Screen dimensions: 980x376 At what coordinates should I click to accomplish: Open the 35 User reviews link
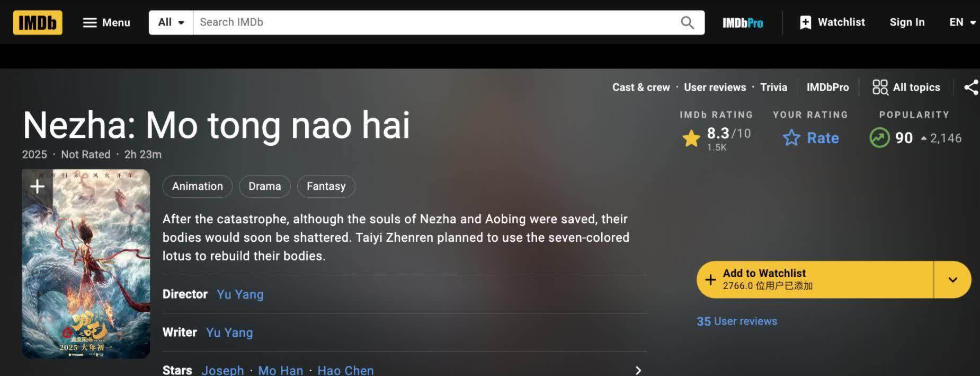coord(737,321)
